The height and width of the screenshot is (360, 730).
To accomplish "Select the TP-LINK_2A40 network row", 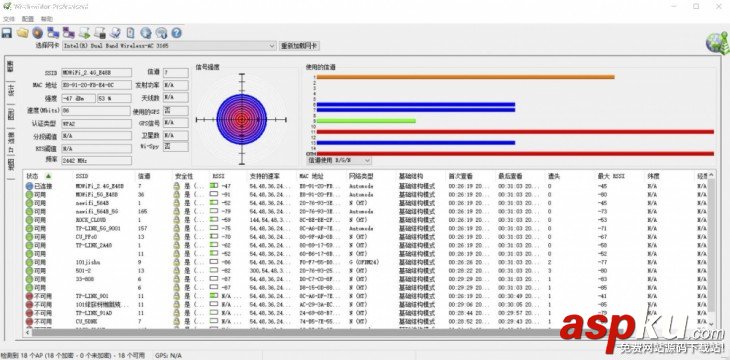I will [366, 245].
